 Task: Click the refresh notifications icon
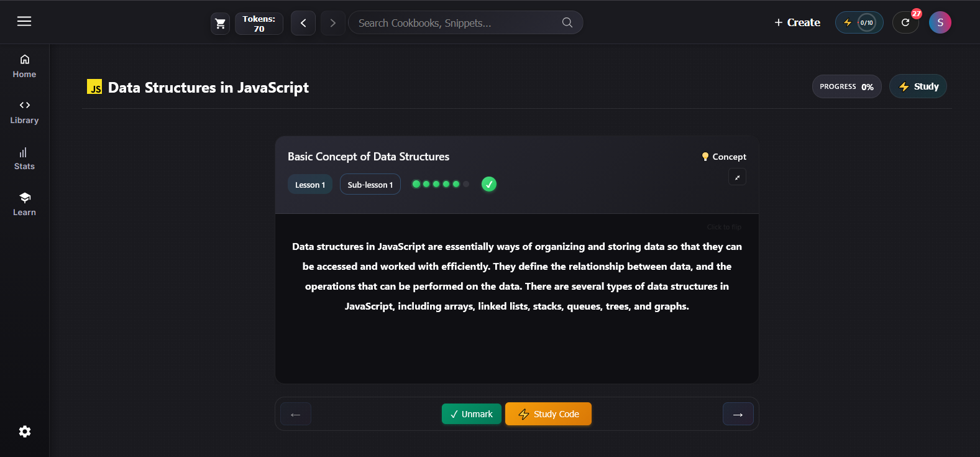point(905,23)
